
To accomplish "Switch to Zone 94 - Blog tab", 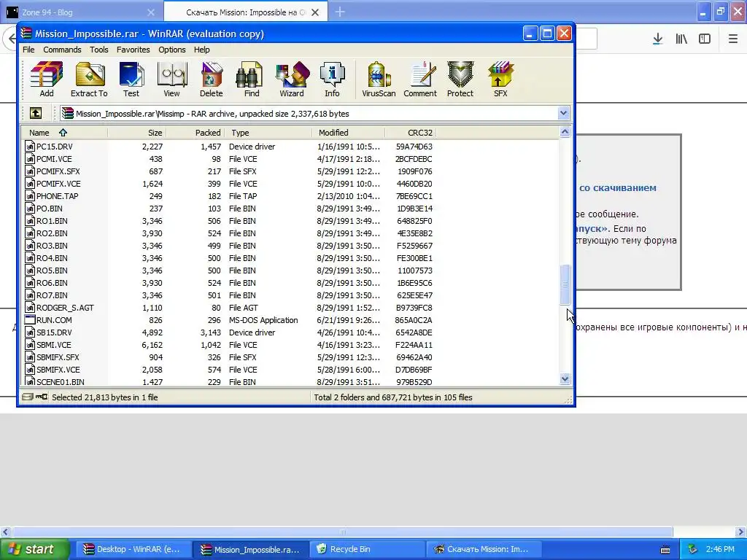I will click(82, 12).
